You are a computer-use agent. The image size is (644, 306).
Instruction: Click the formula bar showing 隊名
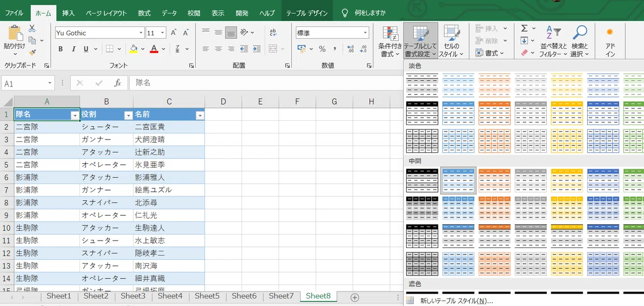click(x=265, y=83)
